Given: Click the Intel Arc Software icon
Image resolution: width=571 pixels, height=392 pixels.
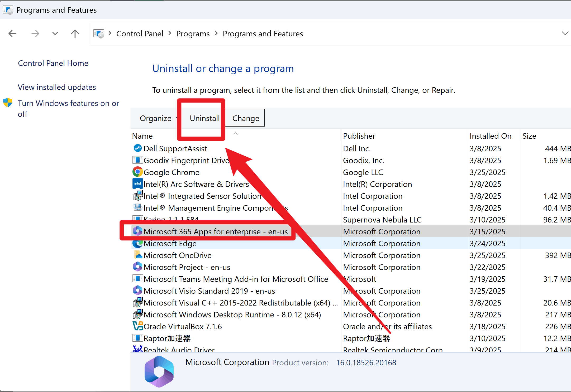Looking at the screenshot, I should [x=137, y=184].
